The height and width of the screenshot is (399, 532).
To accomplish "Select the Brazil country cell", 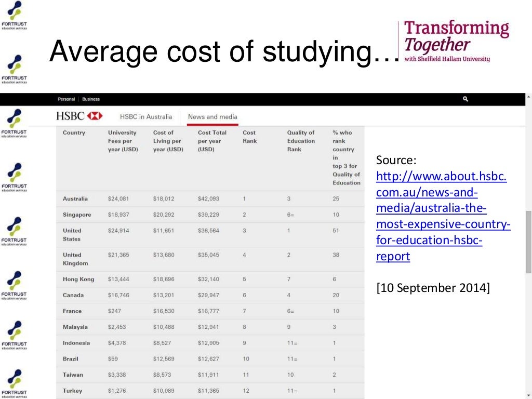I will (70, 359).
